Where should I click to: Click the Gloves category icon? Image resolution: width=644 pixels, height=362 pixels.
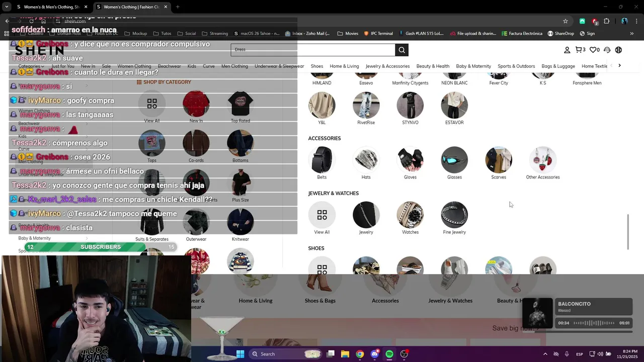tap(410, 160)
